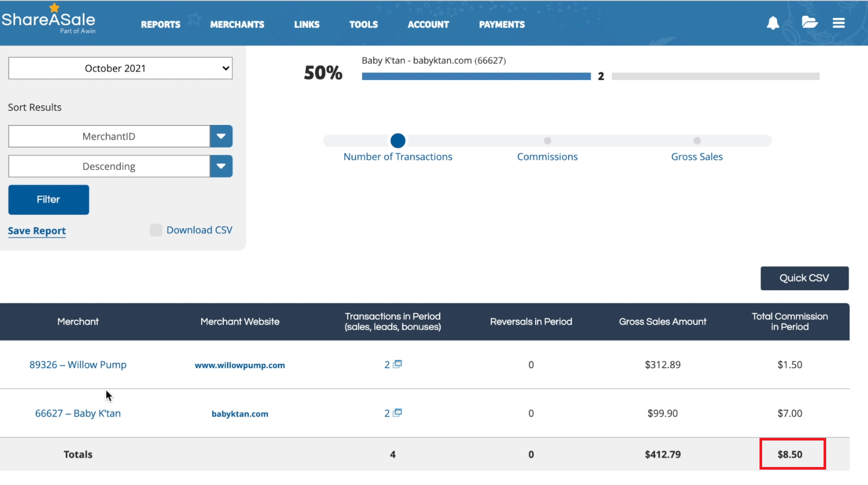Click the MerchantID sort field

tap(109, 136)
